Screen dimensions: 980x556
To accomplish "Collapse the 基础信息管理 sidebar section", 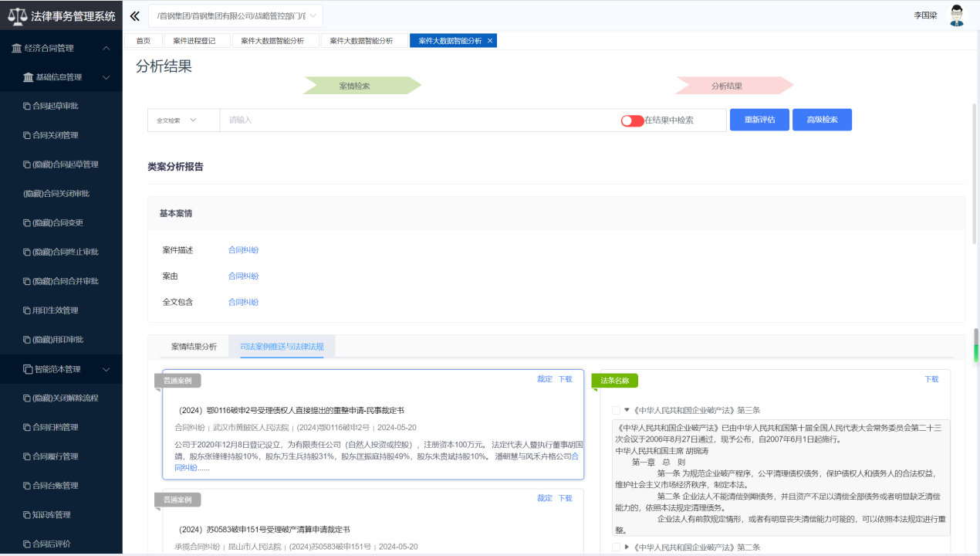I will click(x=106, y=77).
